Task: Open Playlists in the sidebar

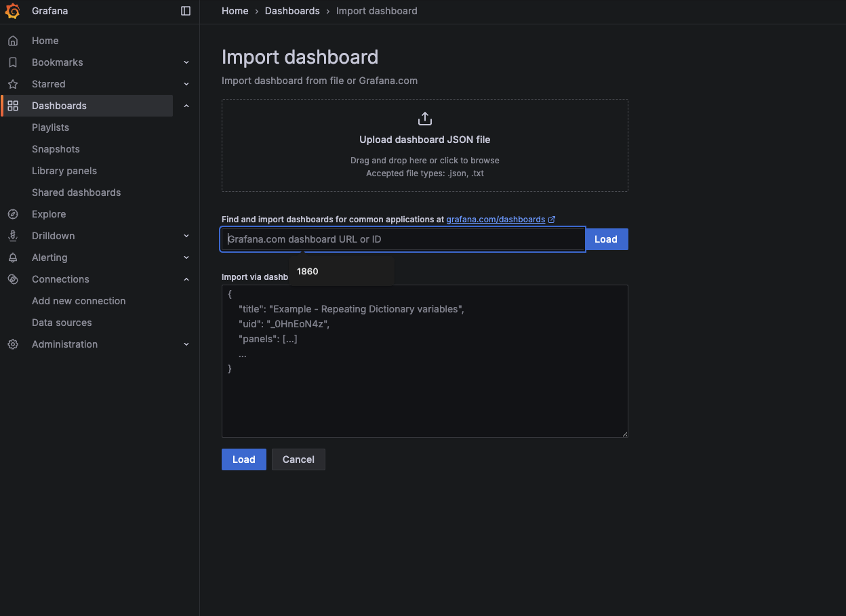Action: (50, 127)
